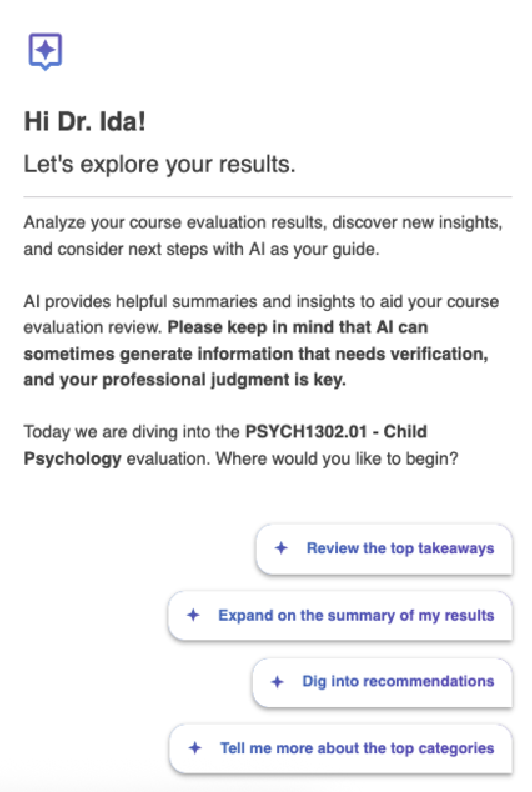Viewport: 532px width, 792px height.
Task: Click sparkle icon beside Dig into recommendations
Action: click(277, 681)
